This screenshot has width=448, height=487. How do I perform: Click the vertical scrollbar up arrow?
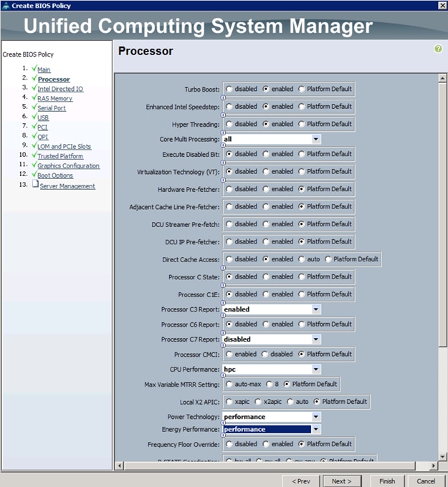point(442,78)
